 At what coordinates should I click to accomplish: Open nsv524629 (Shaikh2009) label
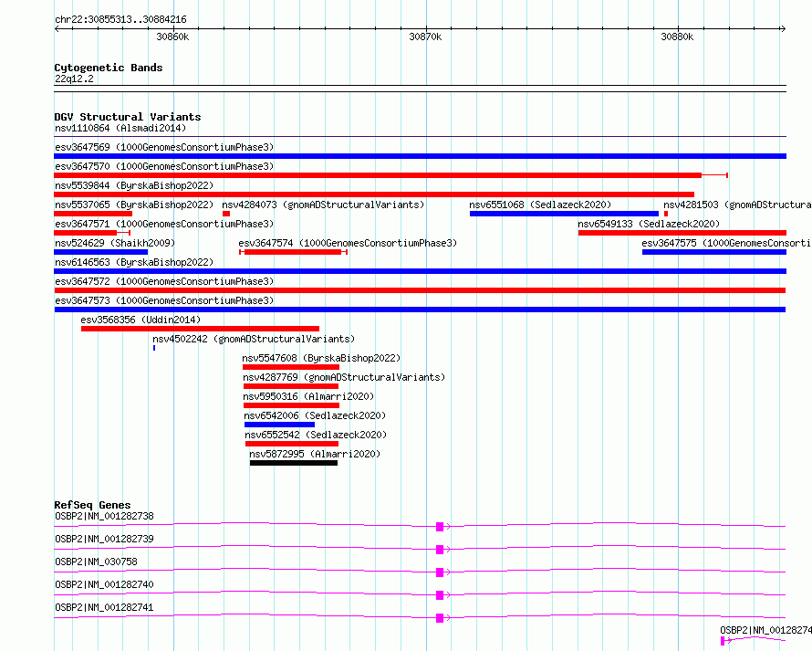115,243
